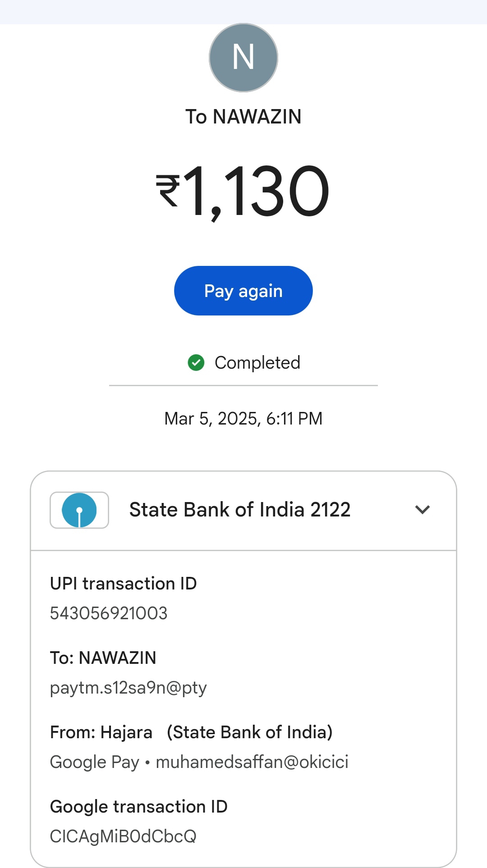Click Google ID value CICAgMiB0dCbcQ
487x868 pixels.
pos(123,836)
